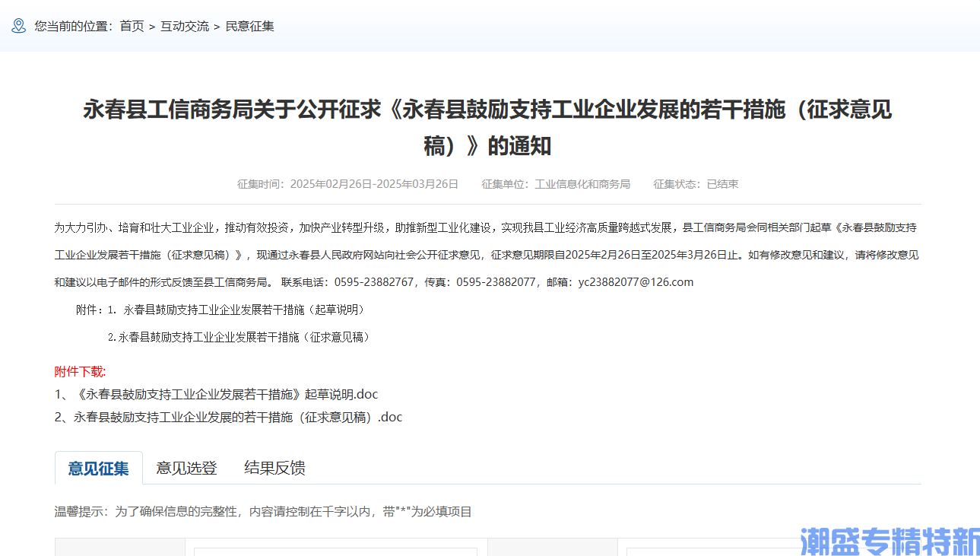
Task: Click attachment line 1. 起草说明 in body
Action: pos(237,310)
